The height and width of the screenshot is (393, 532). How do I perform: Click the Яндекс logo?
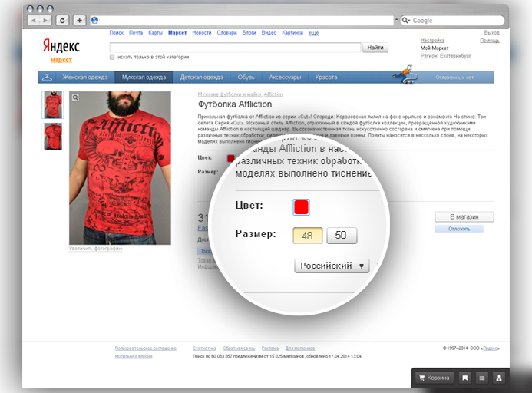61,46
